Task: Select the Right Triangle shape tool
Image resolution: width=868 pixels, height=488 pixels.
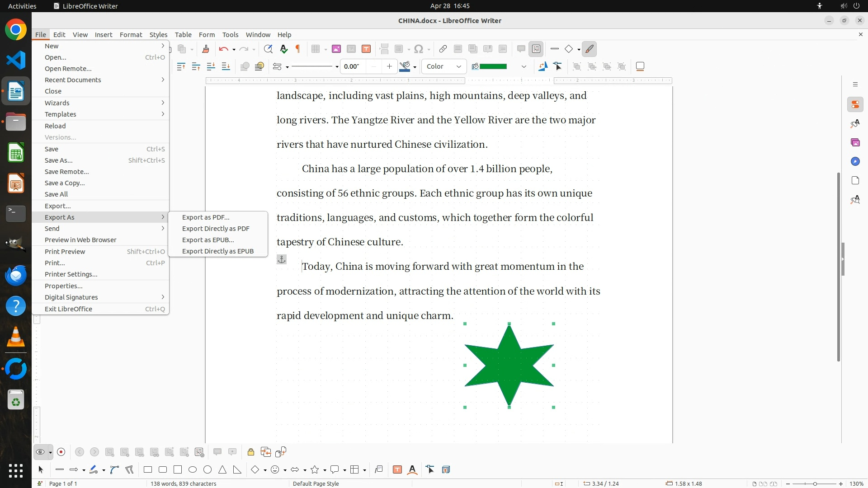Action: pos(237,470)
